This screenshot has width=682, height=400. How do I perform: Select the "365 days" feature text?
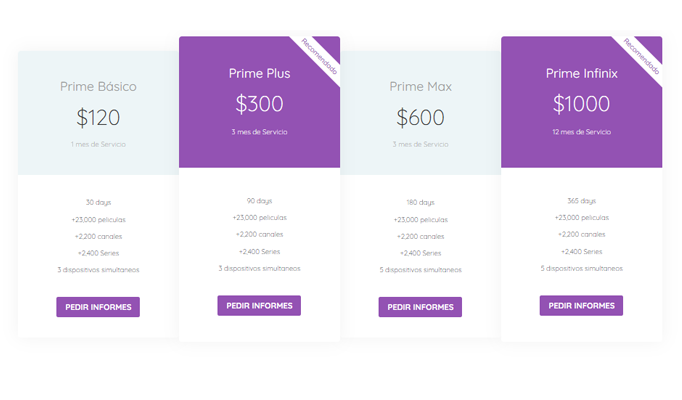click(581, 200)
